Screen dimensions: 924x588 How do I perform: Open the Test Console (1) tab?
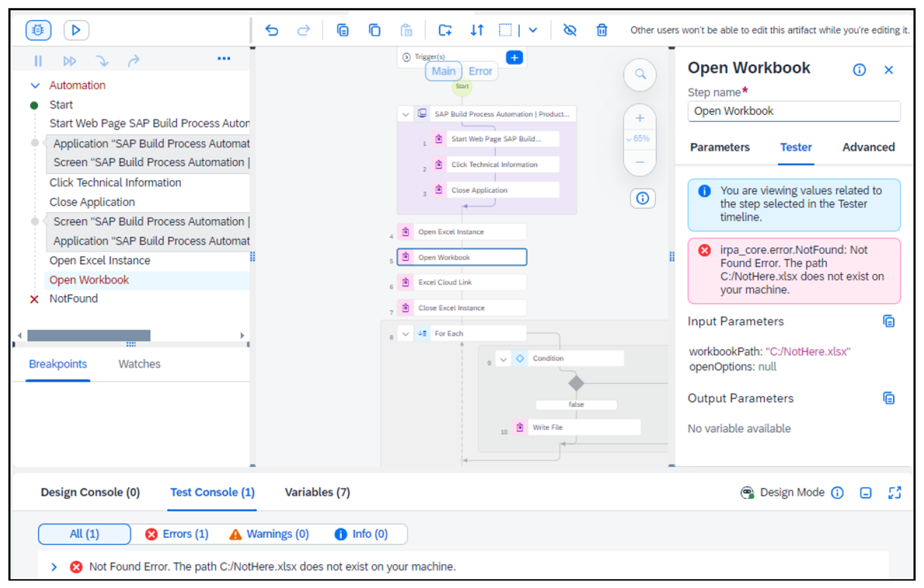(213, 492)
